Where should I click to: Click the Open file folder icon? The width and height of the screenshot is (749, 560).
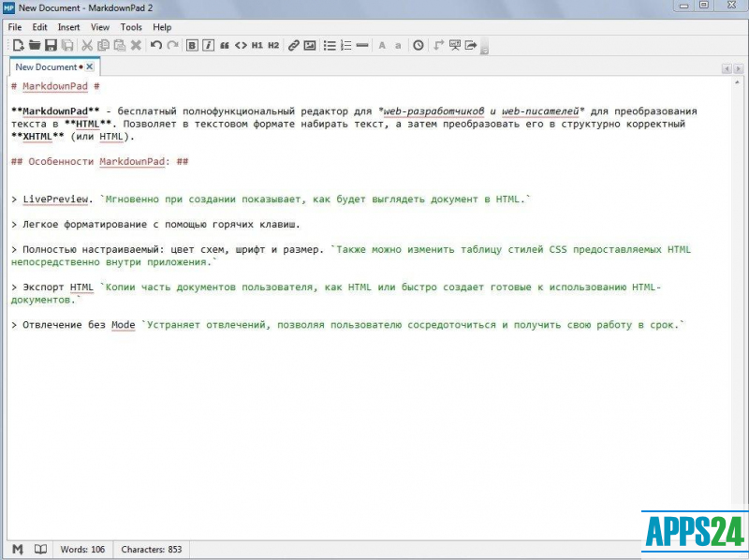pos(35,45)
